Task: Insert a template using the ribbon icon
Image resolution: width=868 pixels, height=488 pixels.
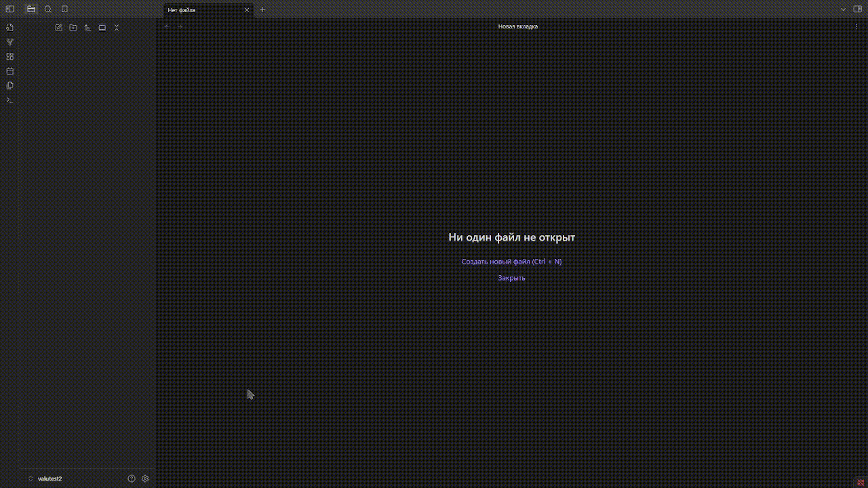Action: (9, 85)
